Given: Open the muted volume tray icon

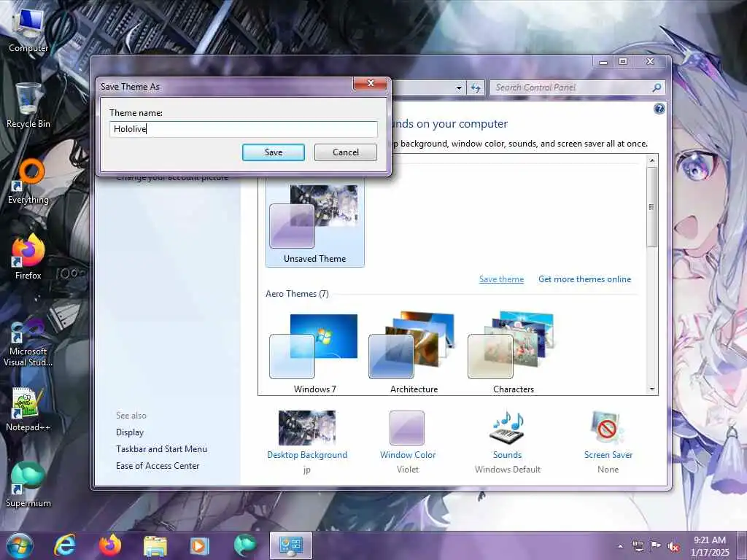Looking at the screenshot, I should tap(673, 547).
